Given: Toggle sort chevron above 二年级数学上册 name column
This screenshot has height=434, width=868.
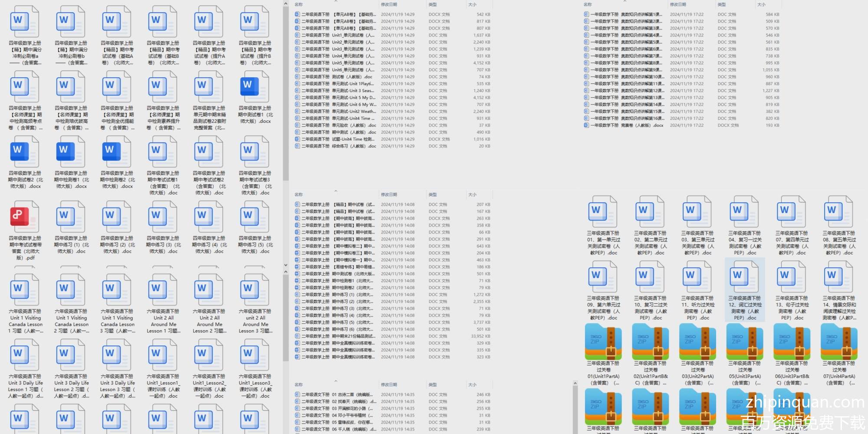Looking at the screenshot, I should [x=335, y=191].
